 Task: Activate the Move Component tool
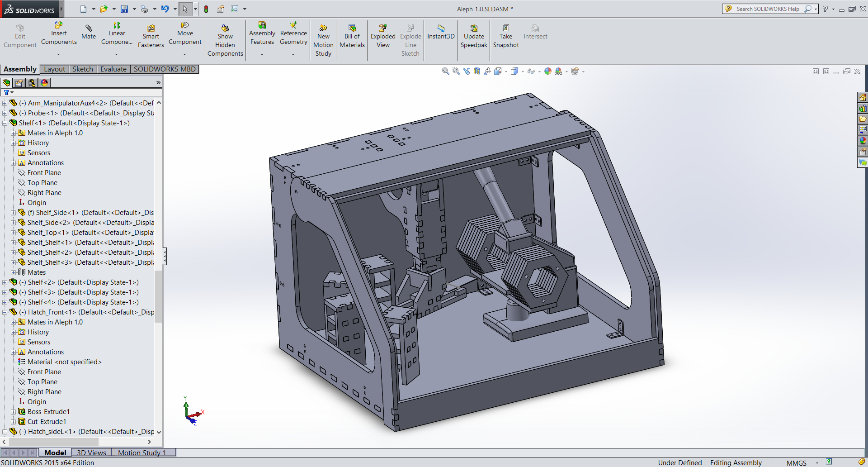(185, 33)
